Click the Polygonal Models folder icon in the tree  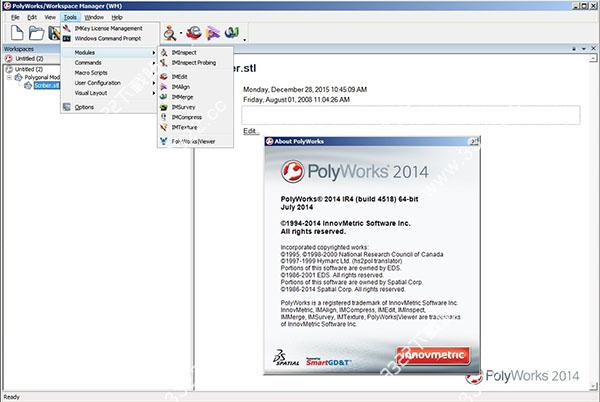point(18,77)
